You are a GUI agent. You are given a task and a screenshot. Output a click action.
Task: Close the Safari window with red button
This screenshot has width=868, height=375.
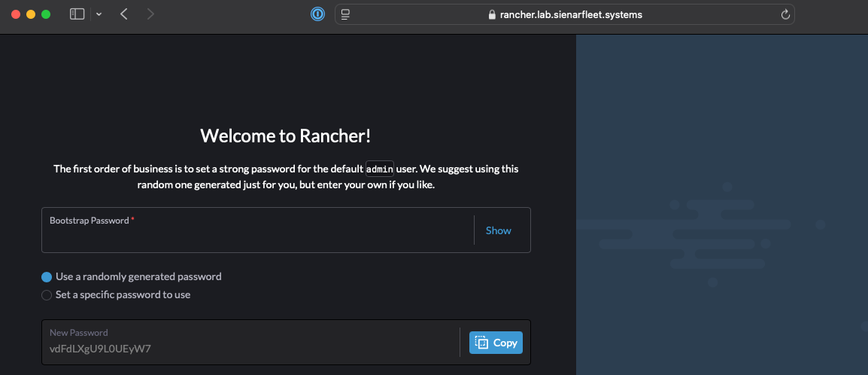[x=16, y=14]
